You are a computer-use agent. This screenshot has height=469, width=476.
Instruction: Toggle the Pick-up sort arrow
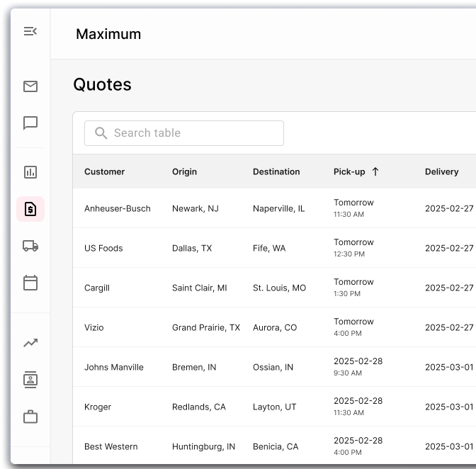tap(375, 172)
